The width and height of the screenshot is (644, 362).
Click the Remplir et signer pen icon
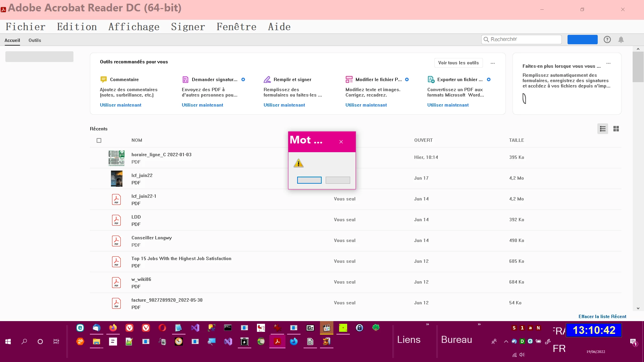(x=267, y=79)
